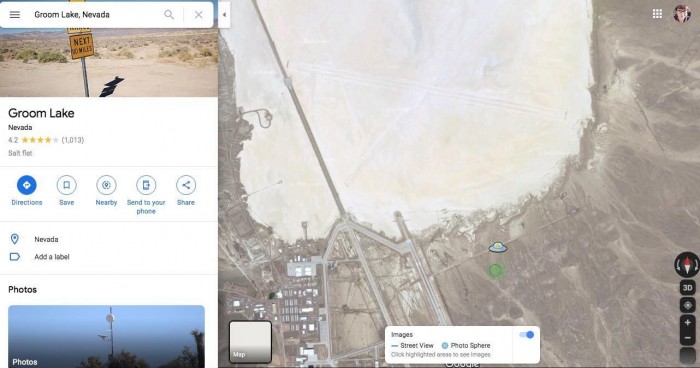Reset the compass to north

687,264
